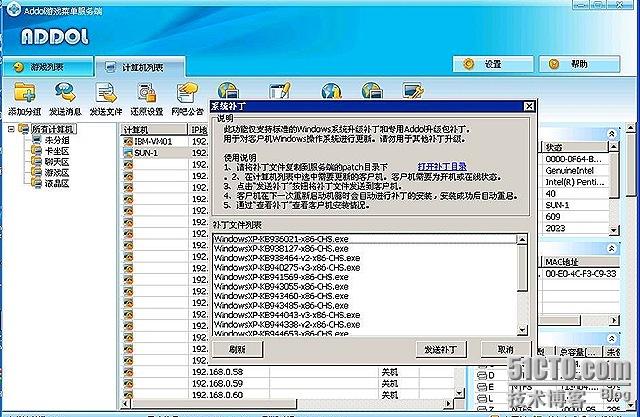Click the 状态 column header
The height and width of the screenshot is (417, 640).
[x=575, y=147]
